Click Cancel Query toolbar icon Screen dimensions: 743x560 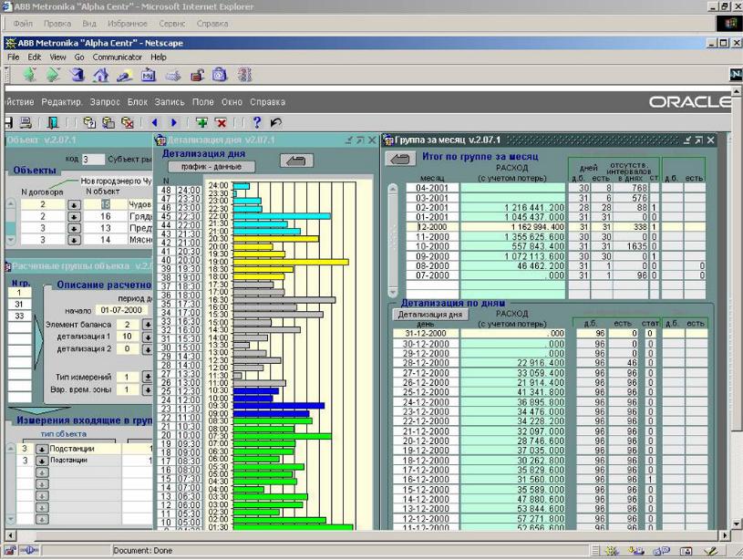pos(128,123)
